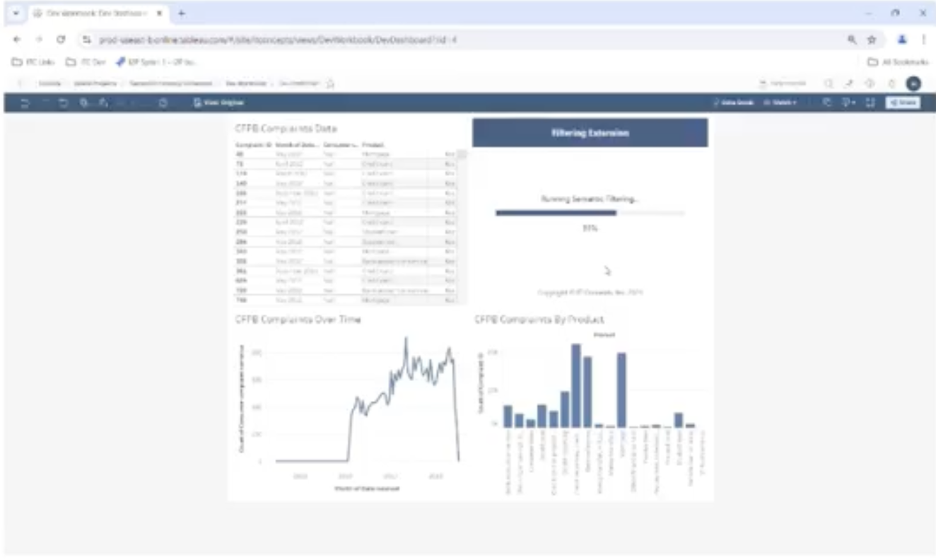
Task: Close the Dev Workbook tab
Action: coord(160,13)
